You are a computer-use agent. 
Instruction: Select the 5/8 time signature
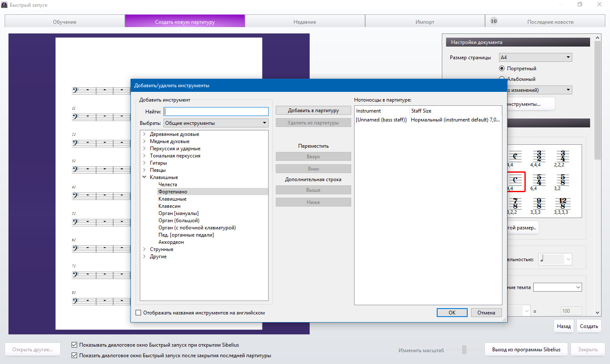point(562,180)
